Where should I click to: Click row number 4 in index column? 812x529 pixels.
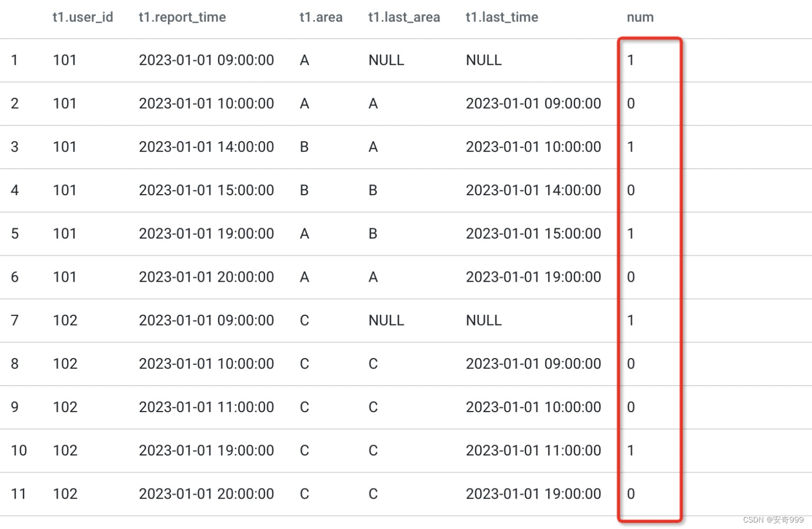click(15, 190)
